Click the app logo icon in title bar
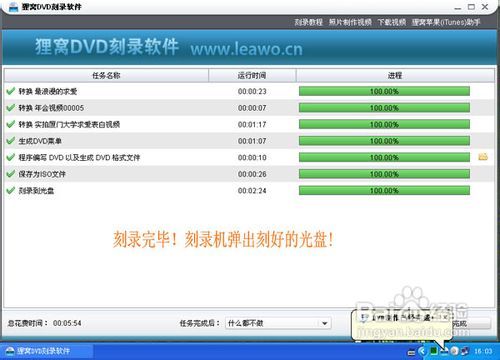 [13, 7]
